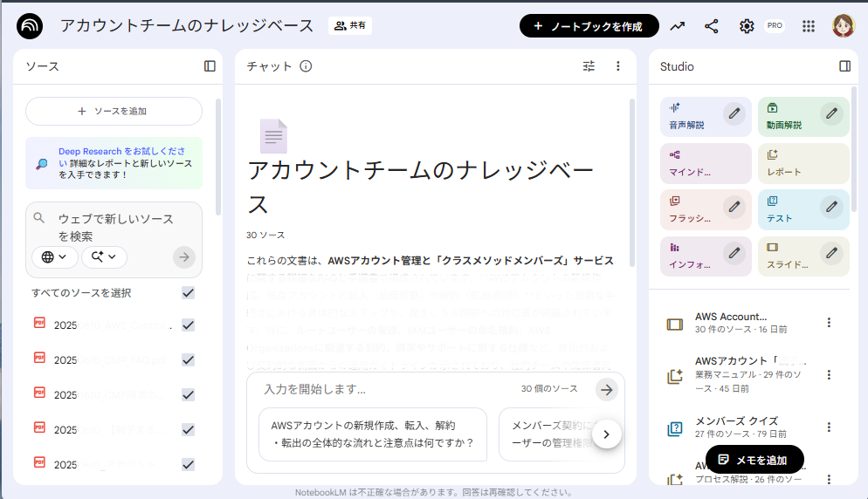Click the share icon in the header
This screenshot has height=499, width=868.
click(712, 26)
